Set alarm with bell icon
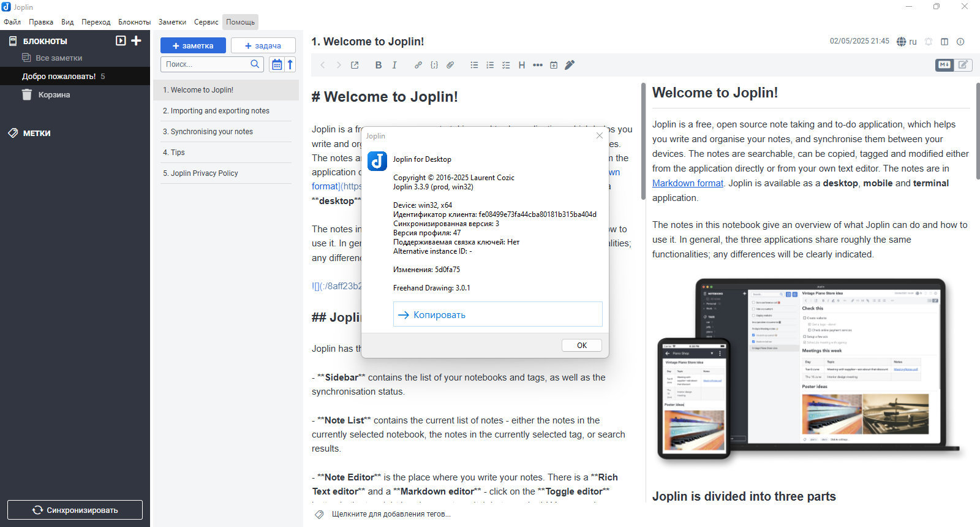 (x=929, y=42)
